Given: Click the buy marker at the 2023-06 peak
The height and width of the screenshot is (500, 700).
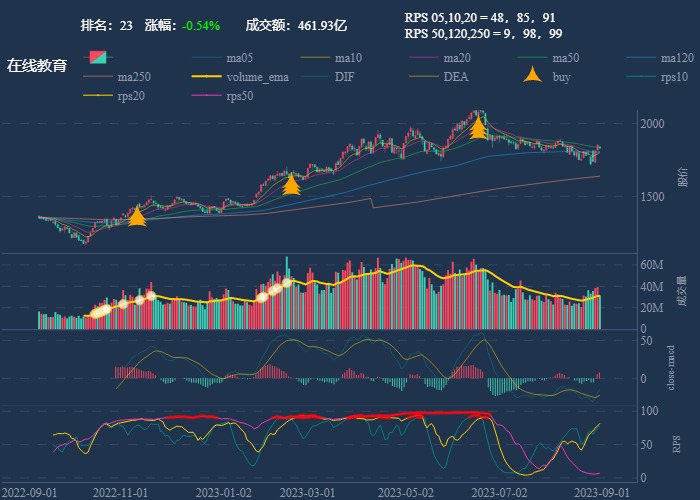Looking at the screenshot, I should pyautogui.click(x=478, y=127).
